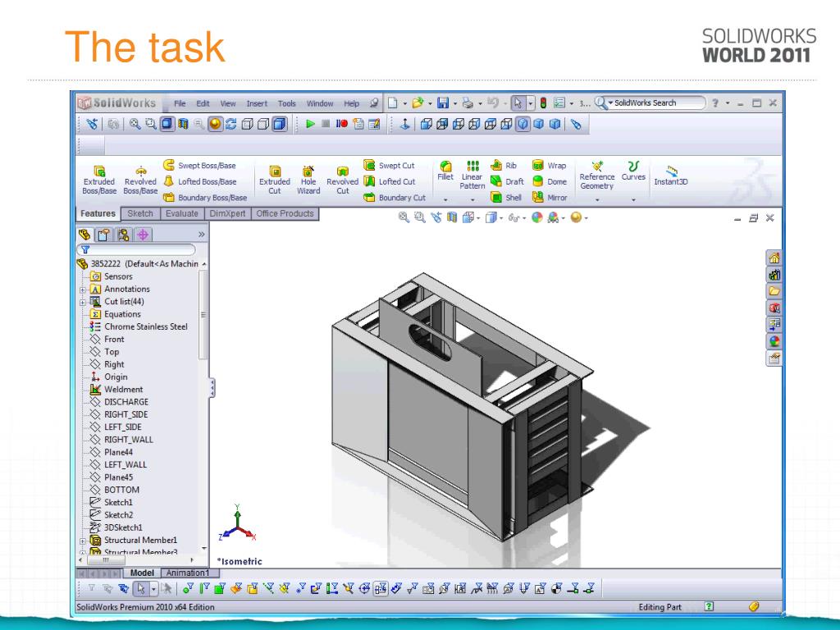
Task: Choose the Swept Cut feature
Action: coord(389,166)
